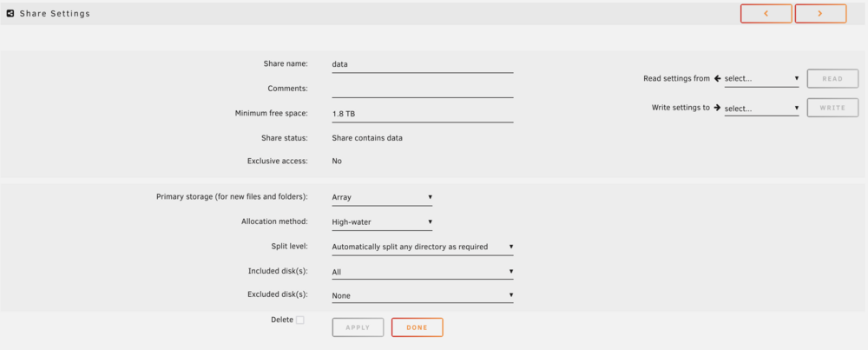Click the Share Settings title text
Viewport: 868px width, 350px height.
click(x=55, y=13)
